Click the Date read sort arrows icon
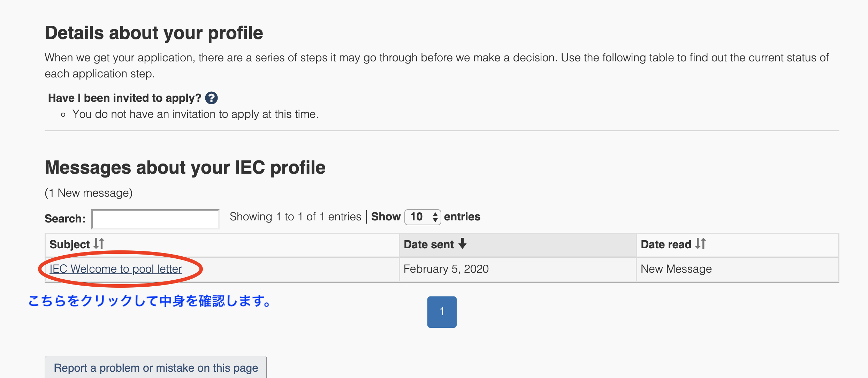 700,243
